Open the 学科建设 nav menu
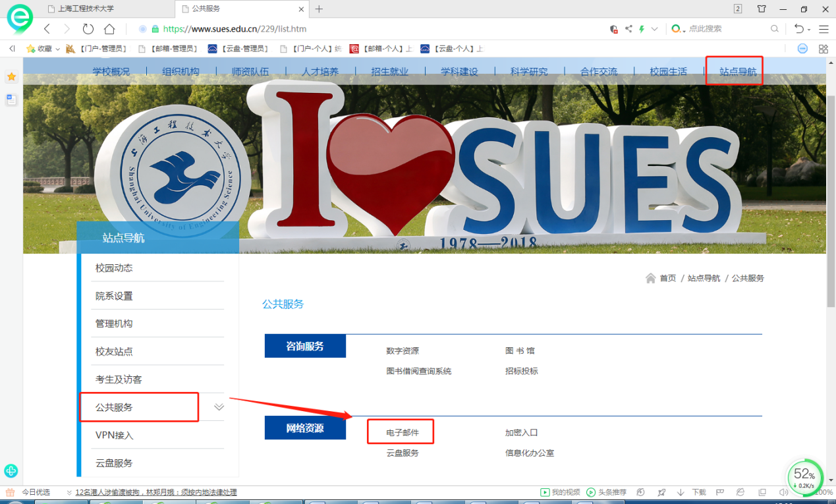836x504 pixels. tap(459, 72)
